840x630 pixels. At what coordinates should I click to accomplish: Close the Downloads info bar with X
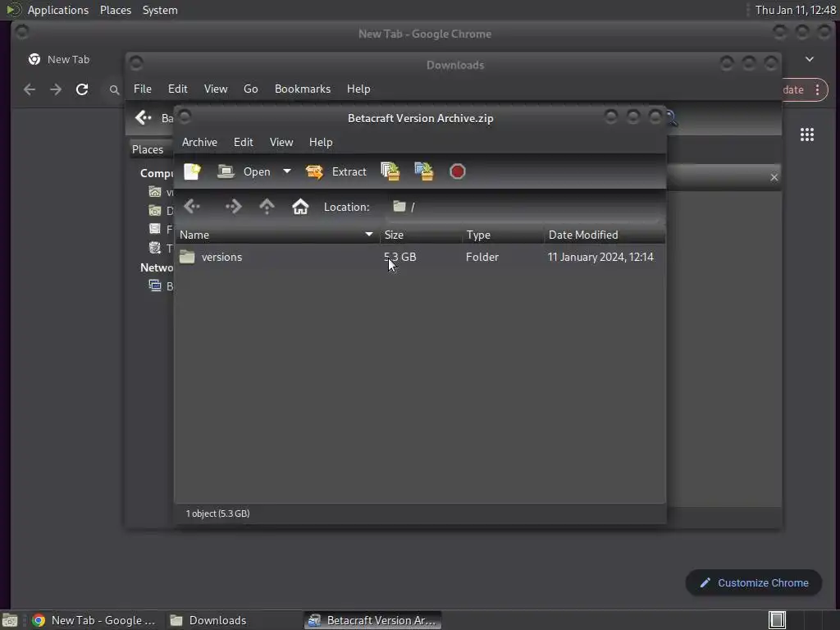coord(774,177)
